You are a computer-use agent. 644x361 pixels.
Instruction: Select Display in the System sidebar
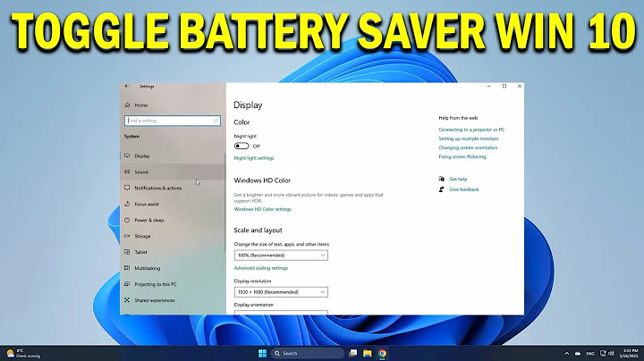173,155
